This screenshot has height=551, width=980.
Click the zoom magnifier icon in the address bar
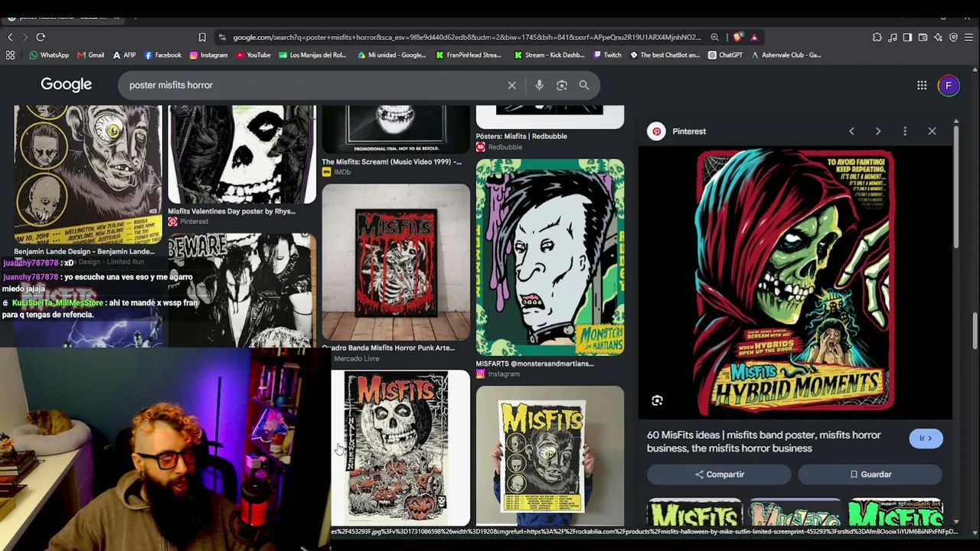pyautogui.click(x=714, y=37)
